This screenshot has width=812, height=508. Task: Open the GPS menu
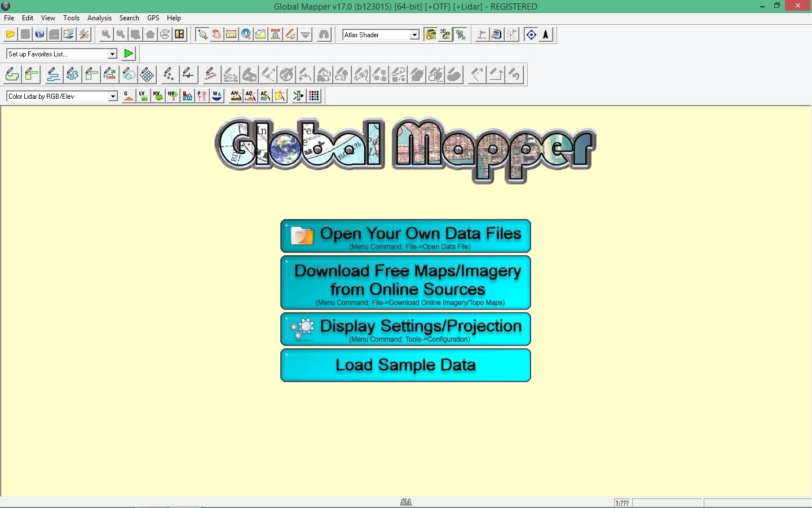pos(153,18)
